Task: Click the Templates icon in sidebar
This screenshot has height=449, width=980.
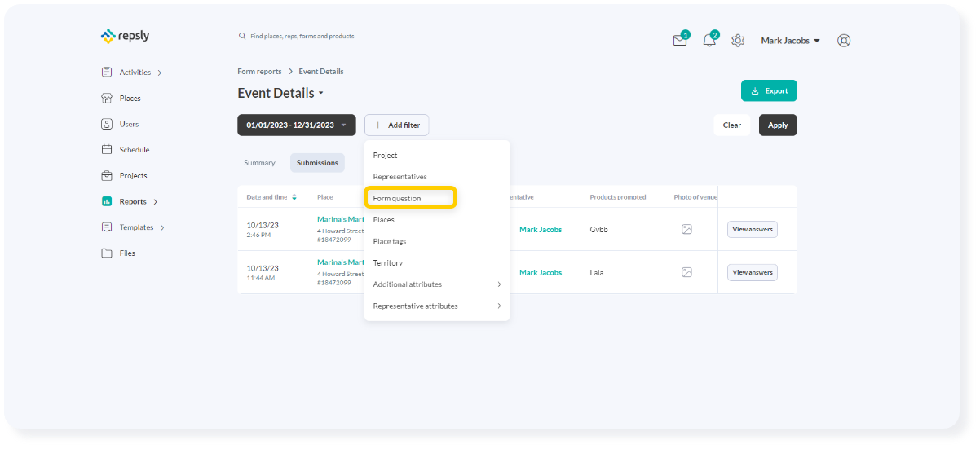Action: point(107,227)
